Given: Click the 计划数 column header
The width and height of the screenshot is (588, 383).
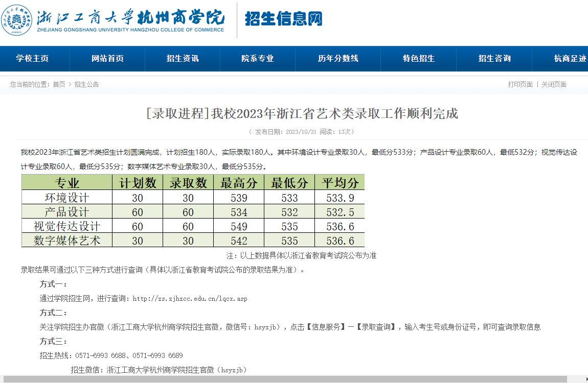Looking at the screenshot, I should (138, 182).
